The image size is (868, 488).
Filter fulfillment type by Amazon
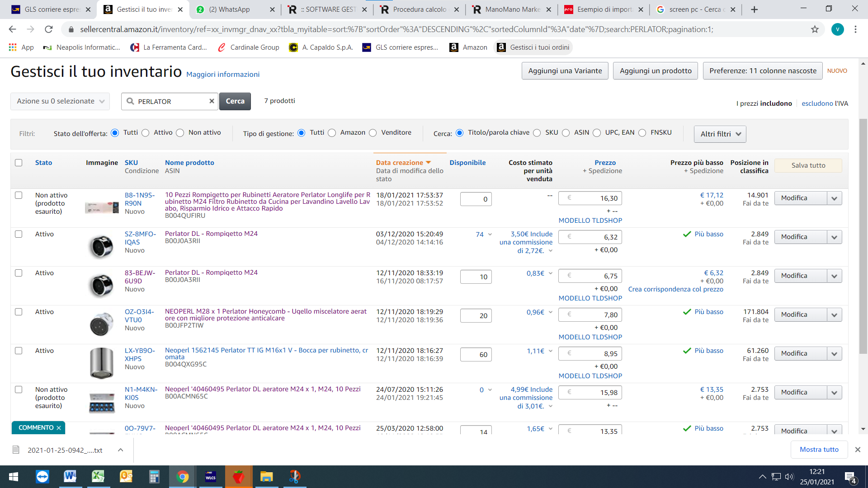[x=332, y=133]
